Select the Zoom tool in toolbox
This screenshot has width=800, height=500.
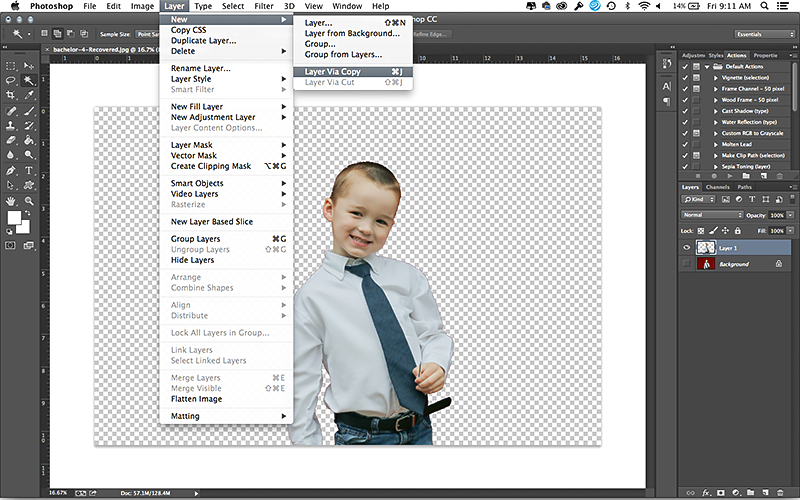(x=29, y=202)
